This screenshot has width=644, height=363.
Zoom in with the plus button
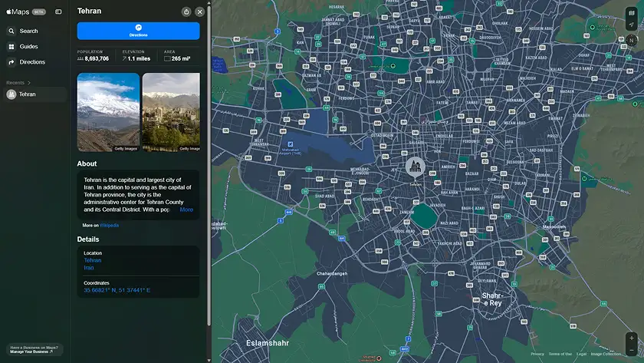click(x=632, y=338)
